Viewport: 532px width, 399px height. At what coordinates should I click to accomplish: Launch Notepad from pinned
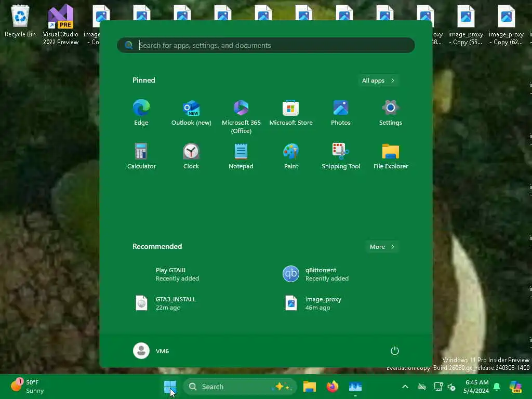point(241,156)
